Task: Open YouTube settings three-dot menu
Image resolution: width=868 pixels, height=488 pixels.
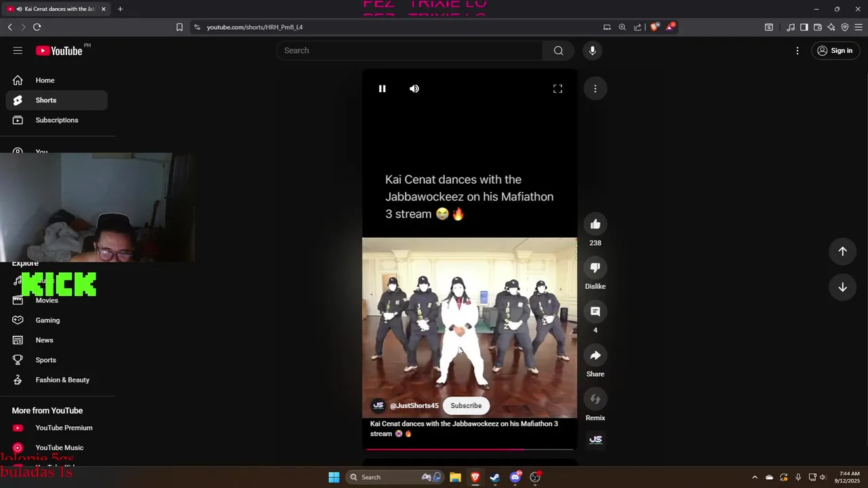Action: (797, 50)
